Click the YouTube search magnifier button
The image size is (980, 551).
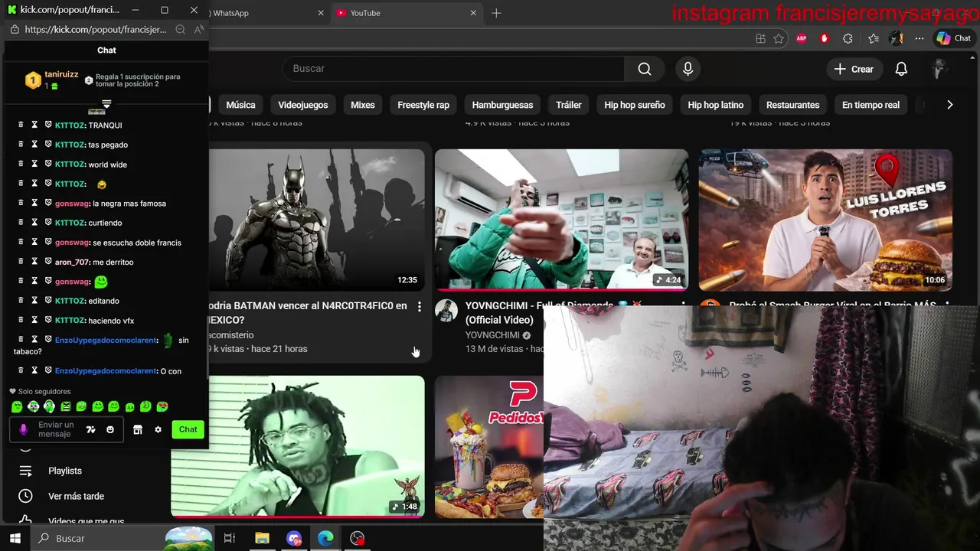pos(645,69)
